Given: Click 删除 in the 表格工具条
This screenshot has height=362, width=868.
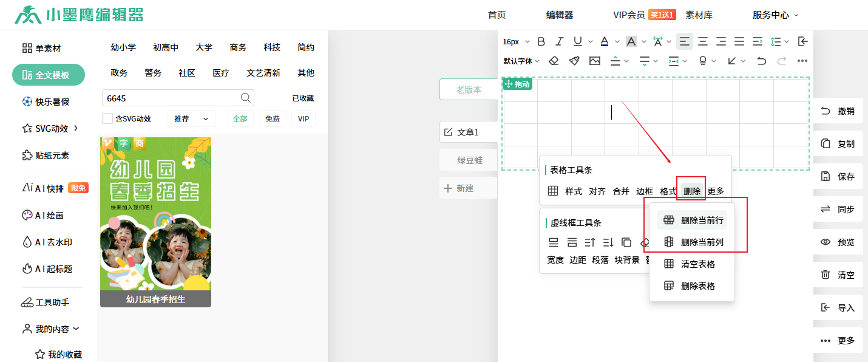Looking at the screenshot, I should click(692, 191).
